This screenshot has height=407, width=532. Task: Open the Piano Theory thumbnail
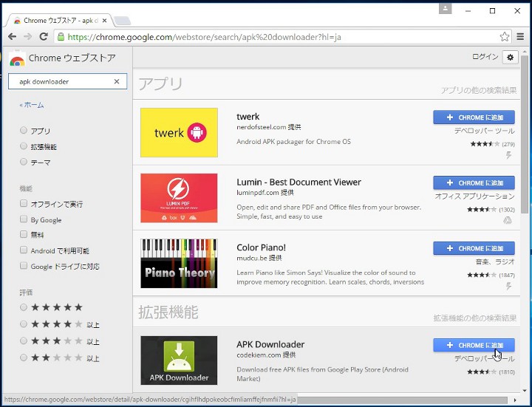(179, 264)
